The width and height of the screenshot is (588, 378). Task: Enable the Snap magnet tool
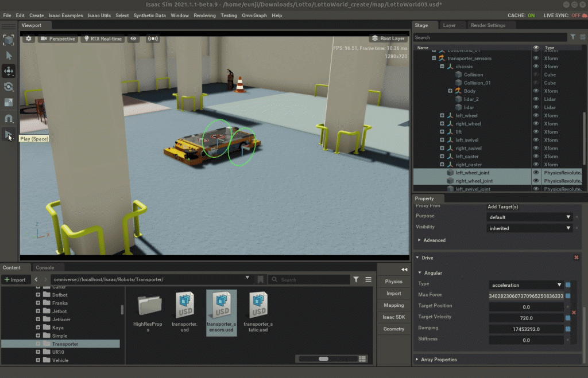tap(9, 118)
